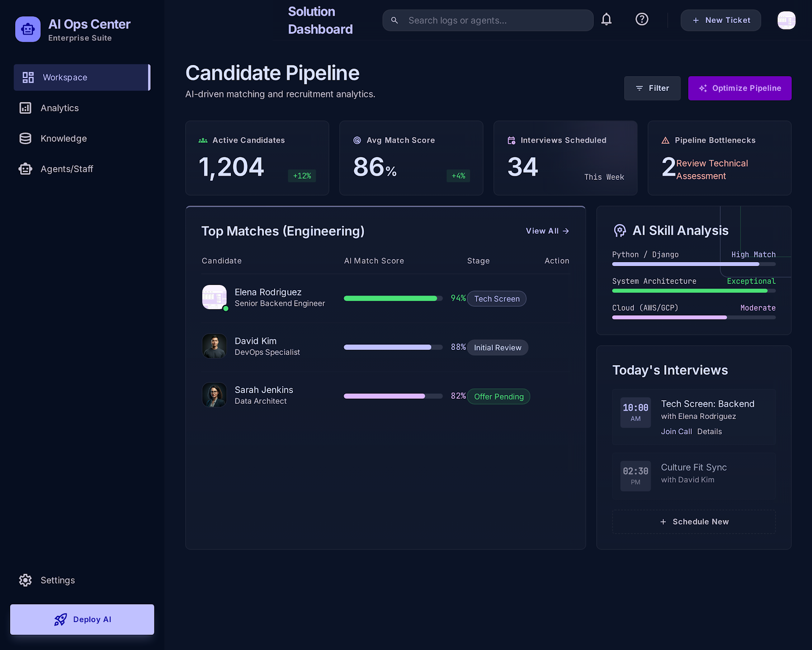Screen dimensions: 812x650
Task: Click the Pipeline Bottlenecks warning icon
Action: [665, 140]
